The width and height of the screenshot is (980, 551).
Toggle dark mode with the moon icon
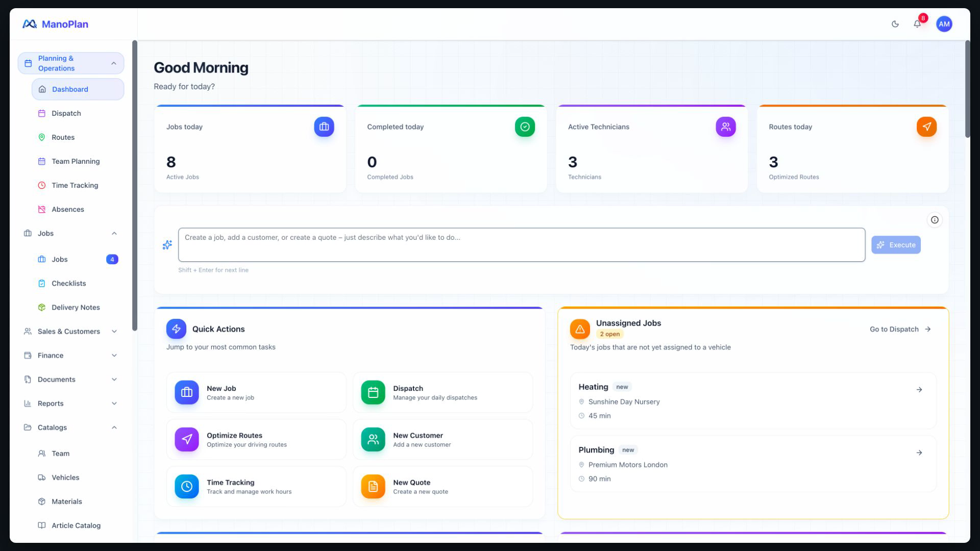(895, 24)
